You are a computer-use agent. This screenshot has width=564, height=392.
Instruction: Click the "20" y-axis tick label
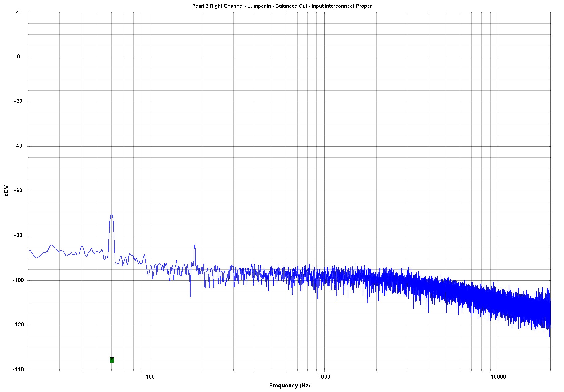pyautogui.click(x=18, y=12)
